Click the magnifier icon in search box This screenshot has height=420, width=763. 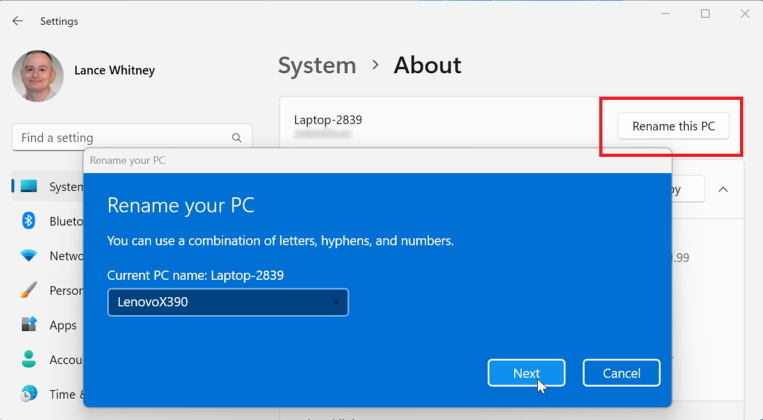tap(236, 138)
